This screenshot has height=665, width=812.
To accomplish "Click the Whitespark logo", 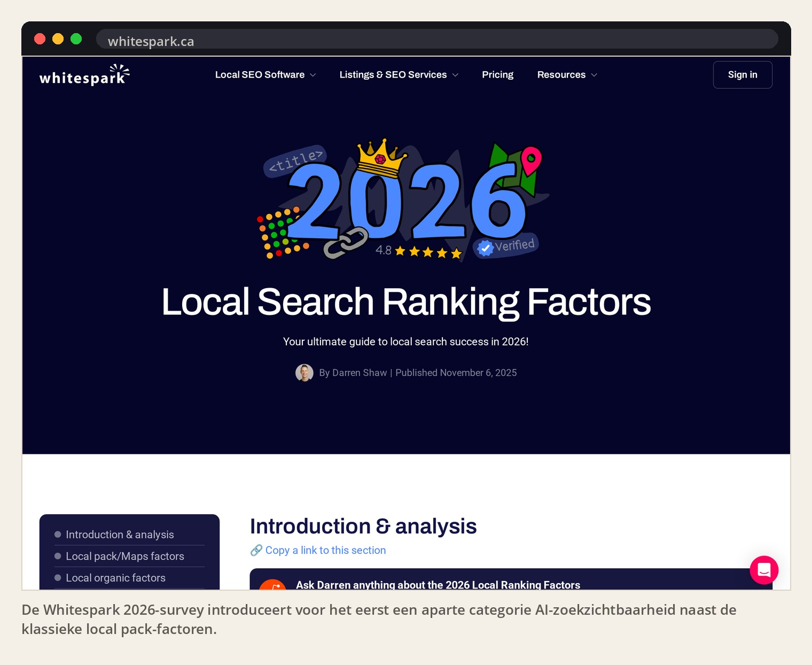I will click(x=84, y=75).
